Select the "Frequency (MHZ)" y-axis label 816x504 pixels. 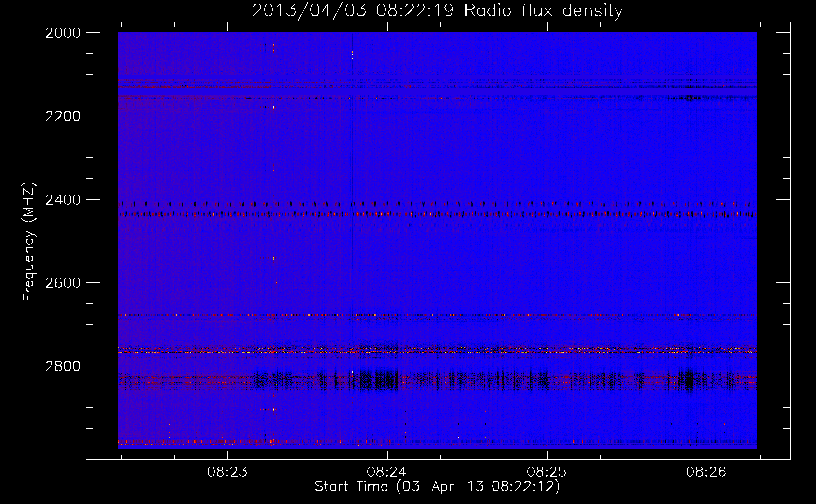[29, 242]
